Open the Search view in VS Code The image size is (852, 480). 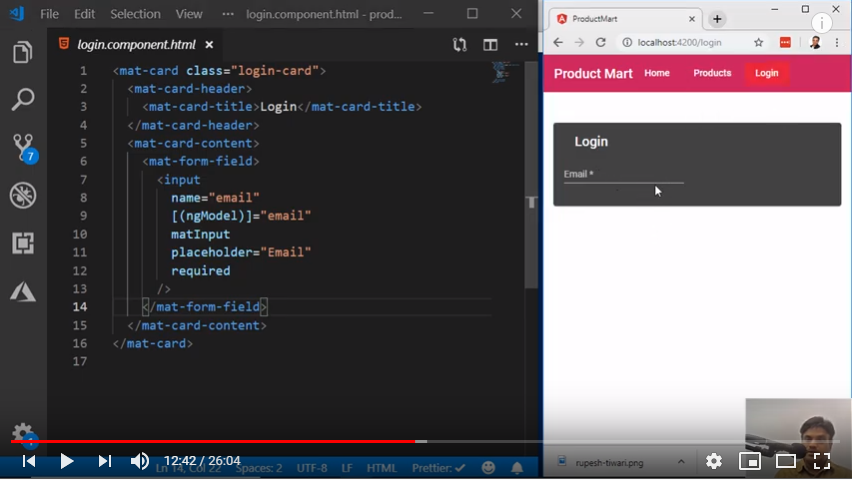pyautogui.click(x=22, y=100)
